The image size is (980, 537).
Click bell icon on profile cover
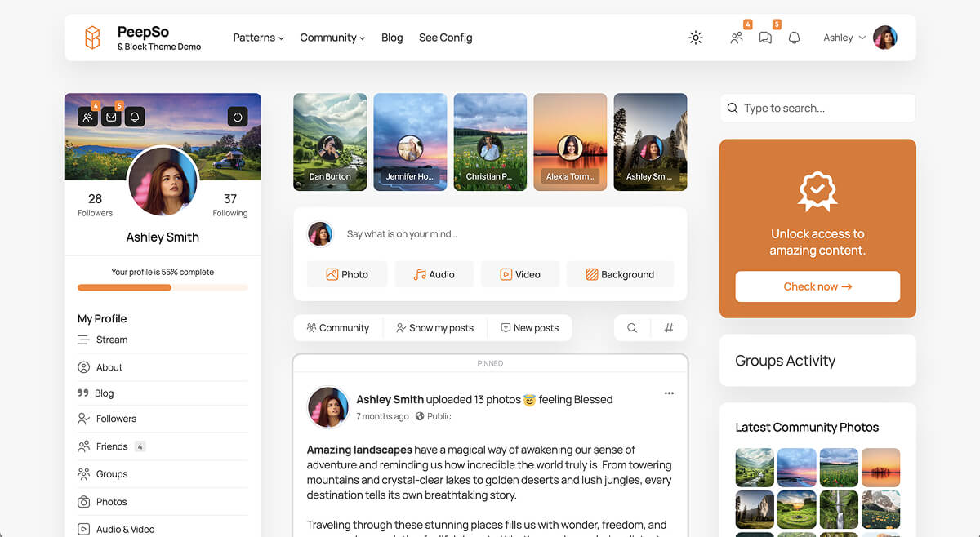pyautogui.click(x=136, y=117)
